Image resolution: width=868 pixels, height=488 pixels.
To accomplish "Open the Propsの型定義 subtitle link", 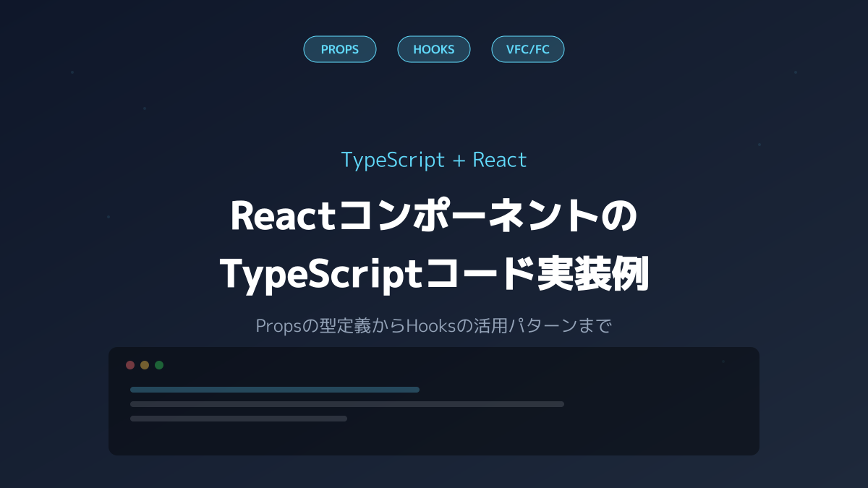I will (x=434, y=325).
